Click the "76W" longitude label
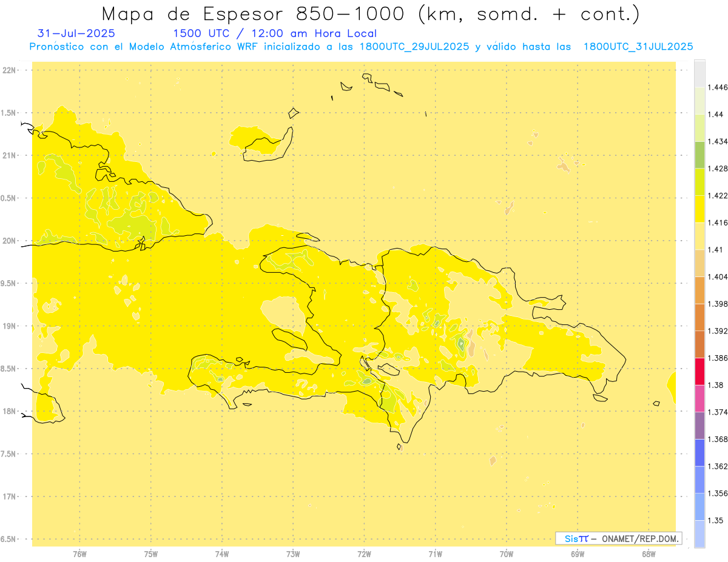Viewport: 728px width, 562px height. (79, 554)
